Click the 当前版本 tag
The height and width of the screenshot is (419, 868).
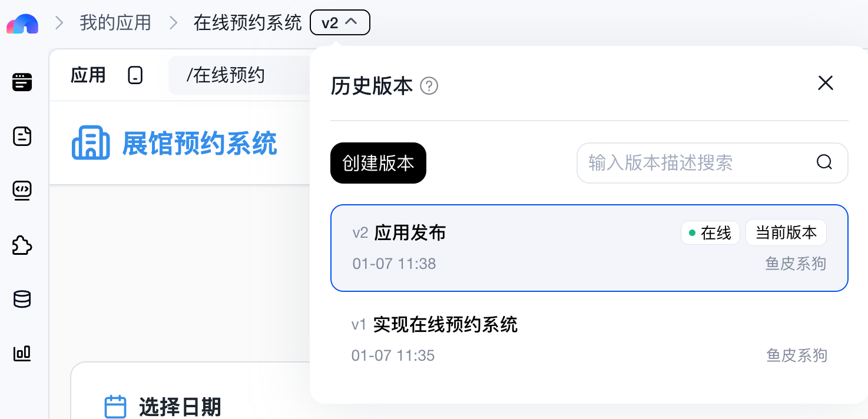pyautogui.click(x=786, y=233)
